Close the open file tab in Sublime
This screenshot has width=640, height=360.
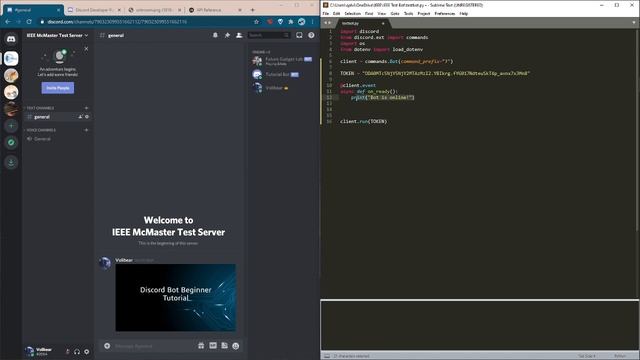pos(383,23)
